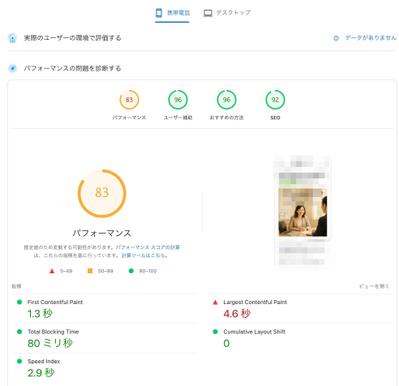This screenshot has width=399, height=386.
Task: Click the First Contentful Paint metric label
Action: click(55, 302)
